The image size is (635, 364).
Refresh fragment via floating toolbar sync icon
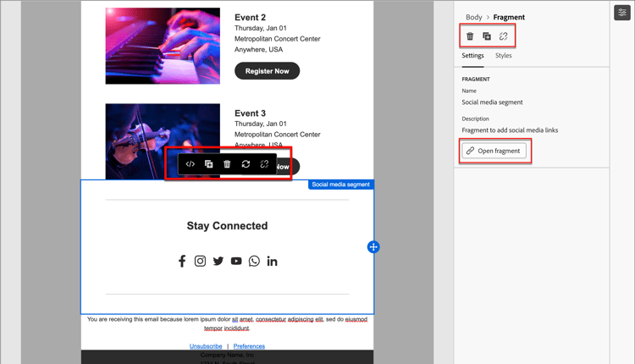246,164
